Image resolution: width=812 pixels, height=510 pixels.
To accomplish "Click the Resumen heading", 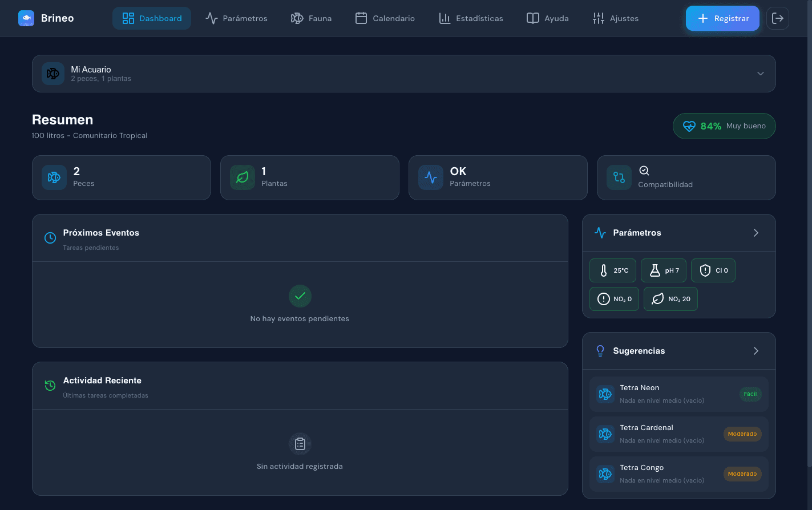I will coord(63,120).
